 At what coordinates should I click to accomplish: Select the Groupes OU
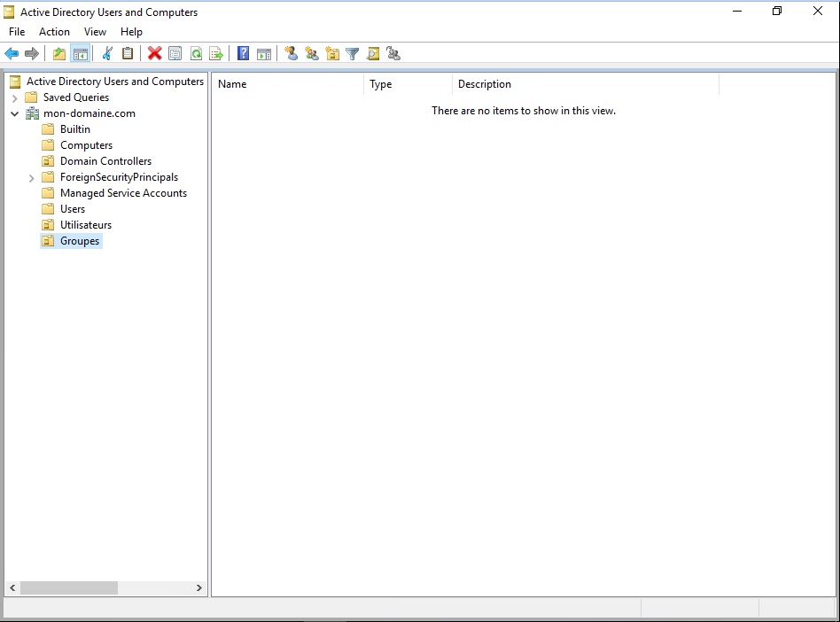pos(80,241)
